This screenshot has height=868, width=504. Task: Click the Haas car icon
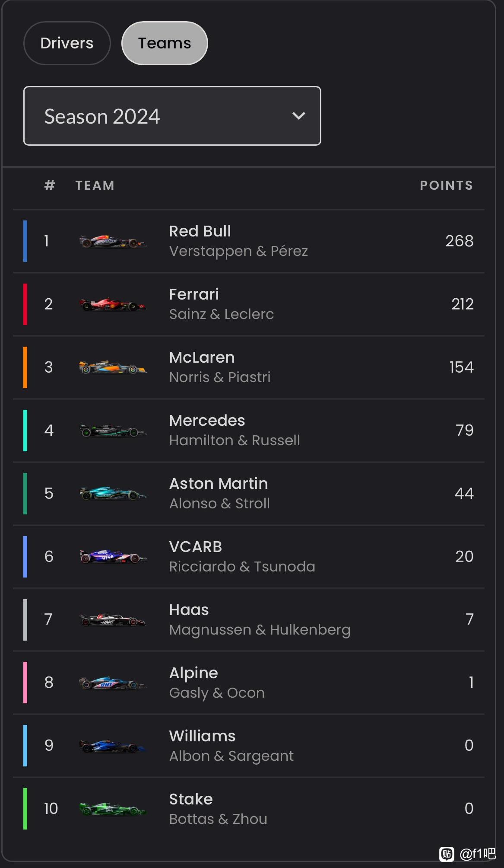click(113, 620)
